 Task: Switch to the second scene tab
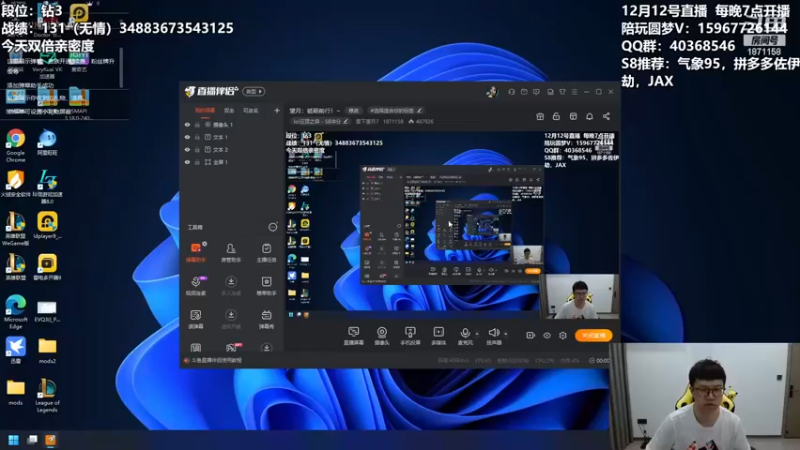229,110
